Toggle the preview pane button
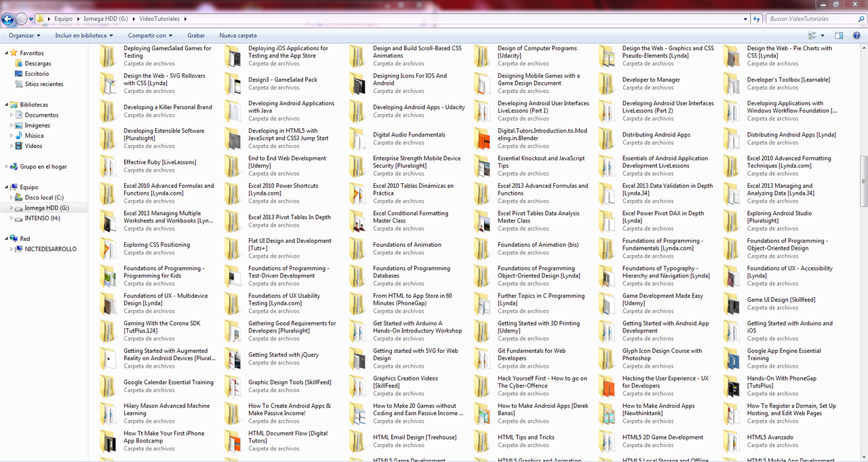Image resolution: width=868 pixels, height=462 pixels. 839,35
